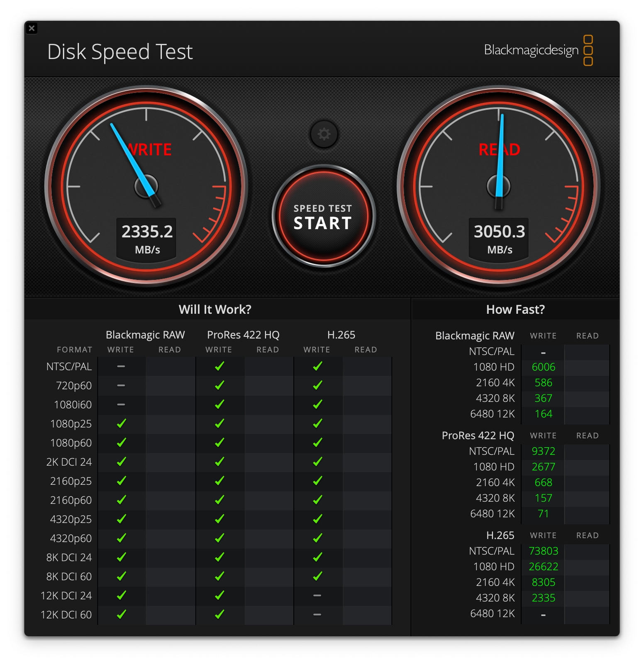
Task: Click the Disk Speed Test title
Action: point(120,52)
